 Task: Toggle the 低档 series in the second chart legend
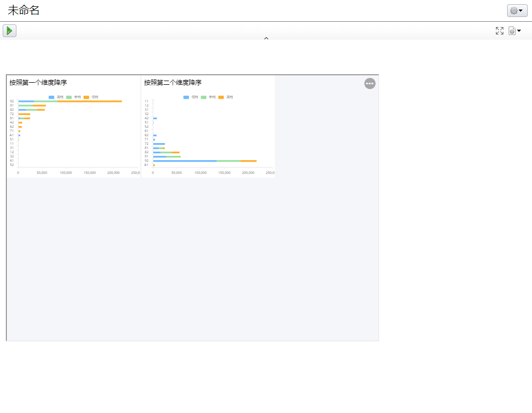pos(186,97)
